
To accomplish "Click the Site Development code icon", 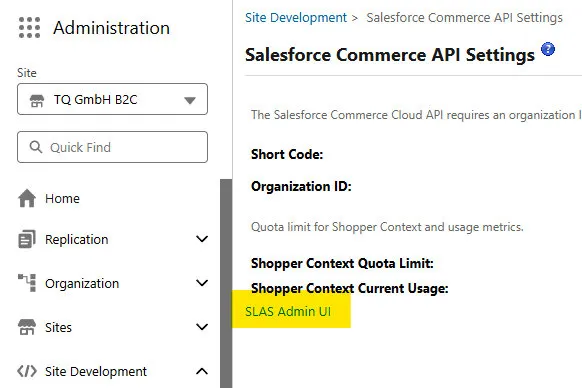I will [27, 371].
